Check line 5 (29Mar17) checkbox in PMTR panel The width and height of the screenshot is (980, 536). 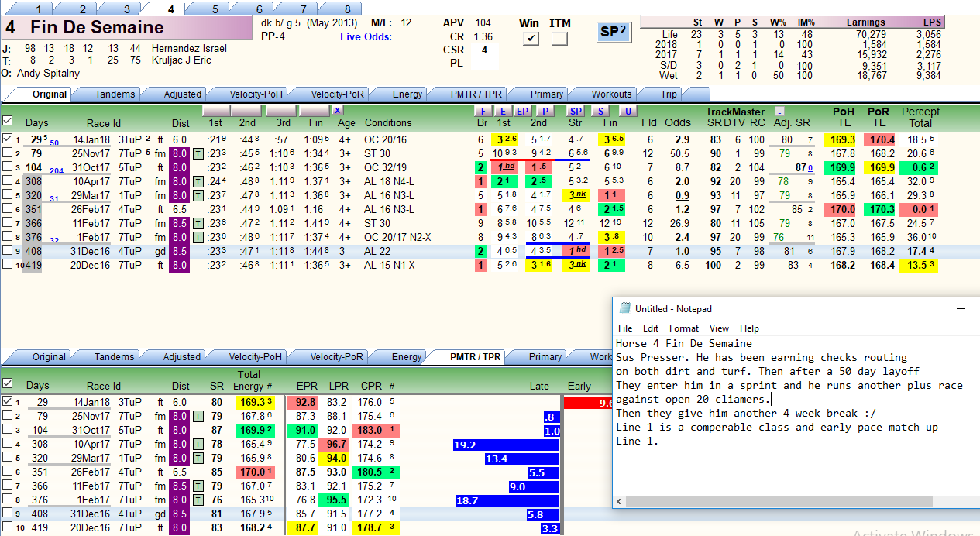point(7,459)
